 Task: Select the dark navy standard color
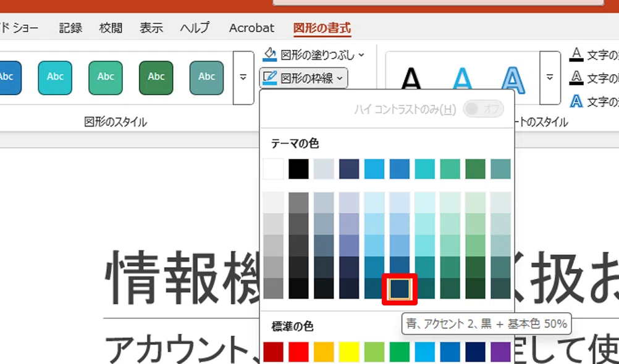pos(475,352)
